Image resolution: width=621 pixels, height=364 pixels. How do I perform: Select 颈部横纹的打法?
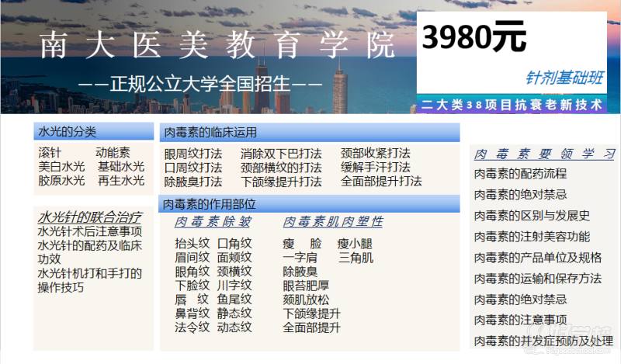tap(281, 168)
